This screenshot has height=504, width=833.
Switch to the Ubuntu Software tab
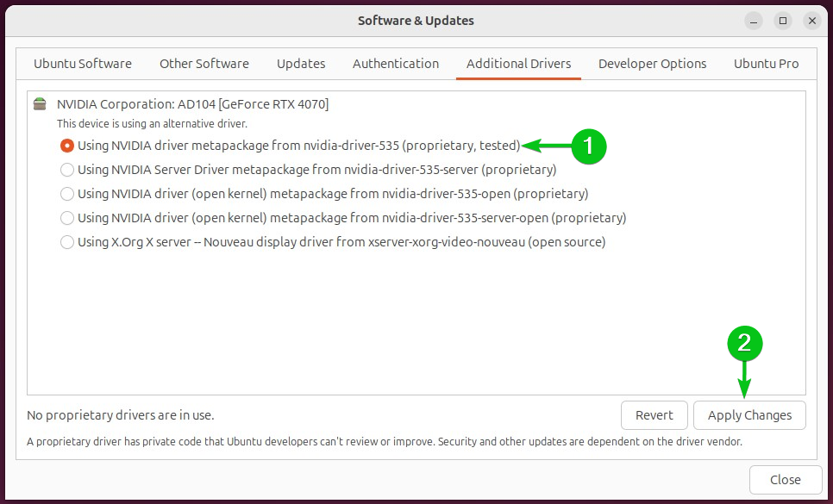pyautogui.click(x=83, y=64)
